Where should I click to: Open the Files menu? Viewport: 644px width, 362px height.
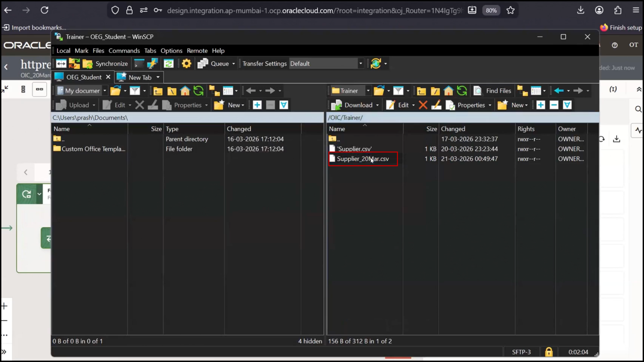tap(98, 51)
